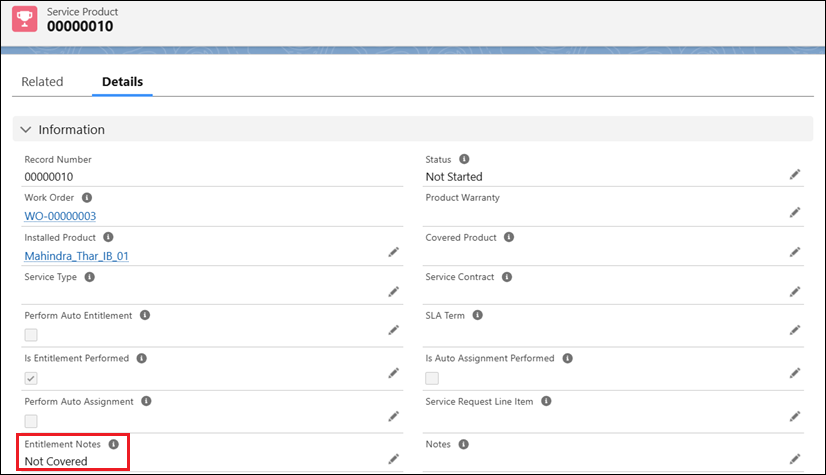Edit the Entitlement Notes pencil
Screen dimensions: 826x475
point(394,459)
